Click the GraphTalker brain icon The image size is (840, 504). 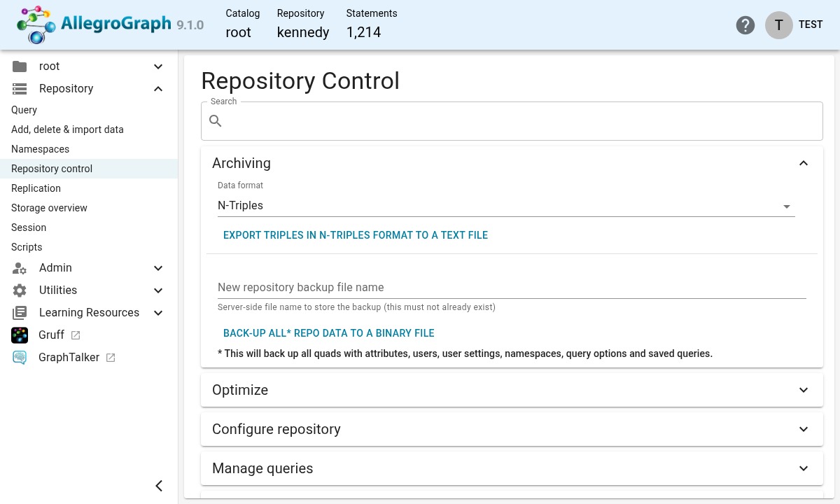(20, 358)
